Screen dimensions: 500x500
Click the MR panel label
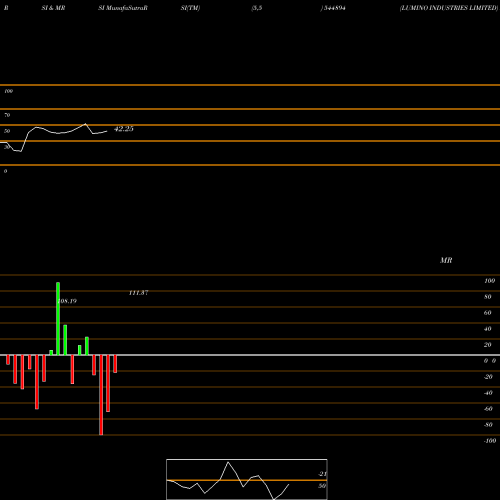446,260
